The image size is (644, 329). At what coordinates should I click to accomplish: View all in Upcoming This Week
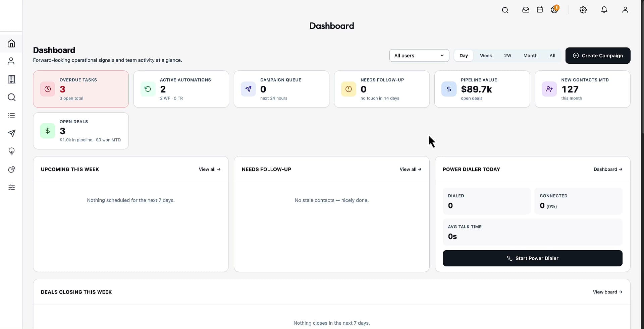pyautogui.click(x=210, y=170)
